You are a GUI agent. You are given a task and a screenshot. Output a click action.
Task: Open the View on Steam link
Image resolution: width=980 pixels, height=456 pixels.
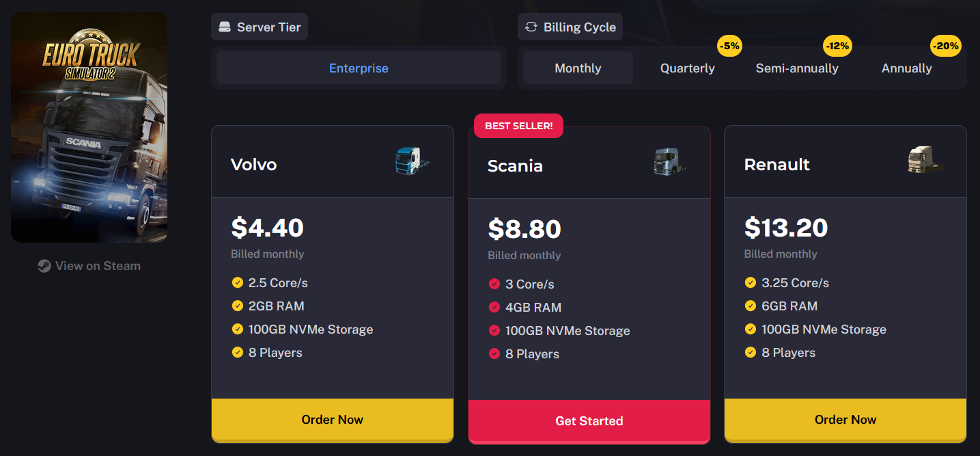89,266
